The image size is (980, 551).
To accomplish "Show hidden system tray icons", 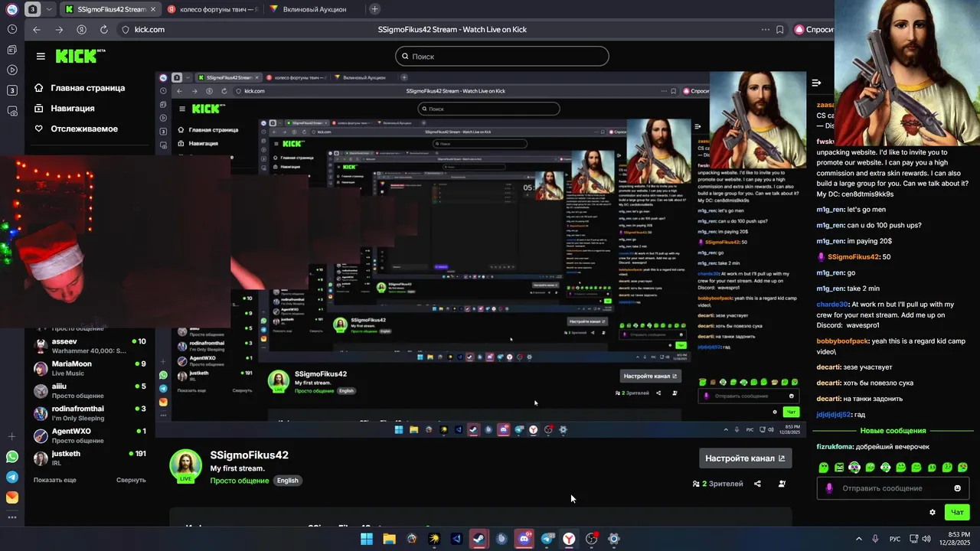I will point(858,539).
